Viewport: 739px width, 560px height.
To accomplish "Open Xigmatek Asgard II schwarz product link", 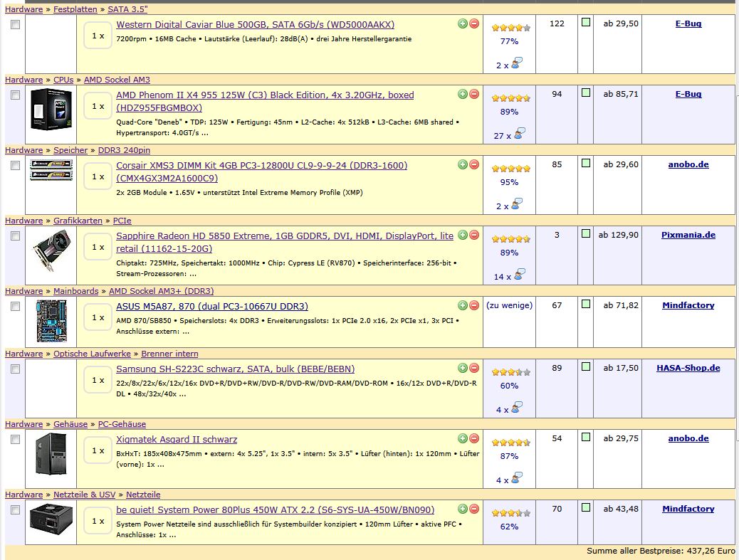I will pos(177,440).
